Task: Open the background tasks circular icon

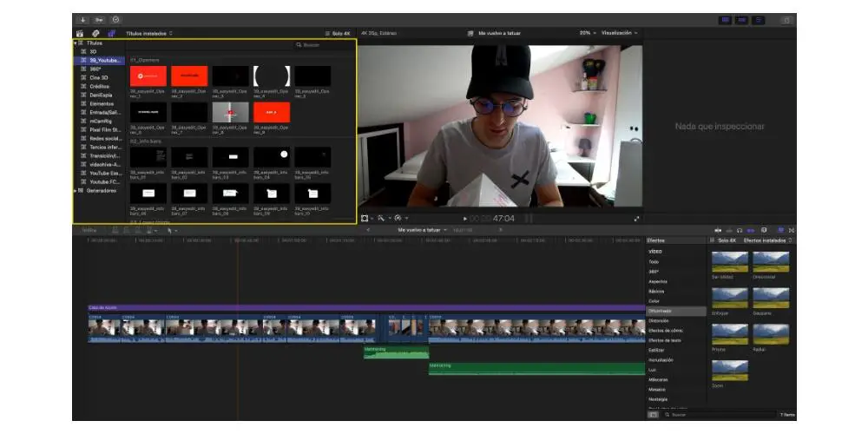Action: point(116,19)
